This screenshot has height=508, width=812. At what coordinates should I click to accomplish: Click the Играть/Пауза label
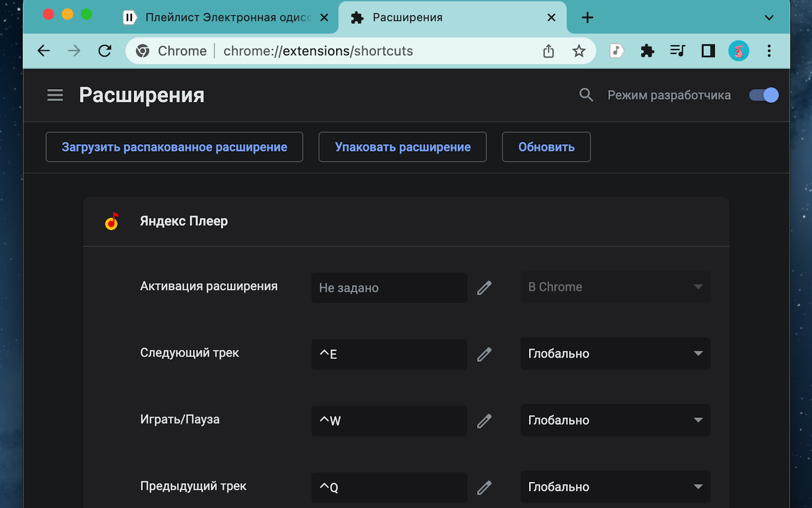[180, 420]
